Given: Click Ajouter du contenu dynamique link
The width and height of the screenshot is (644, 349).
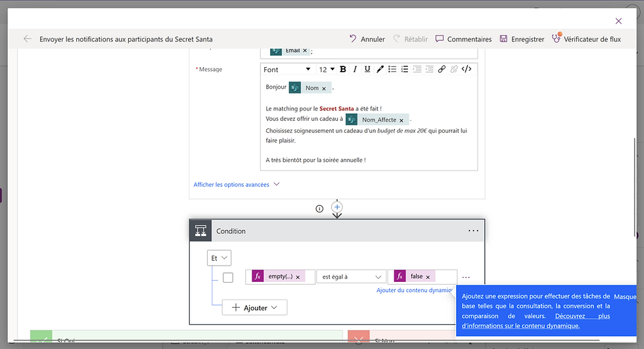Looking at the screenshot, I should [415, 290].
